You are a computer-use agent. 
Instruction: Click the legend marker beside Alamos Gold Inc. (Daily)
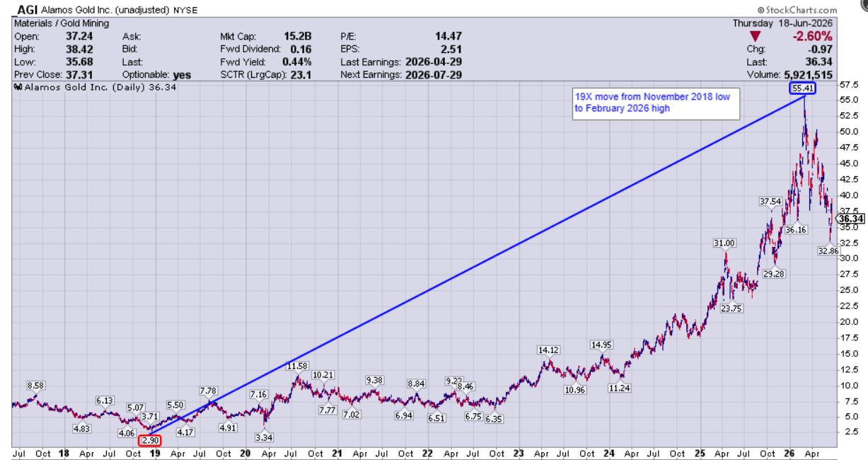(x=17, y=88)
